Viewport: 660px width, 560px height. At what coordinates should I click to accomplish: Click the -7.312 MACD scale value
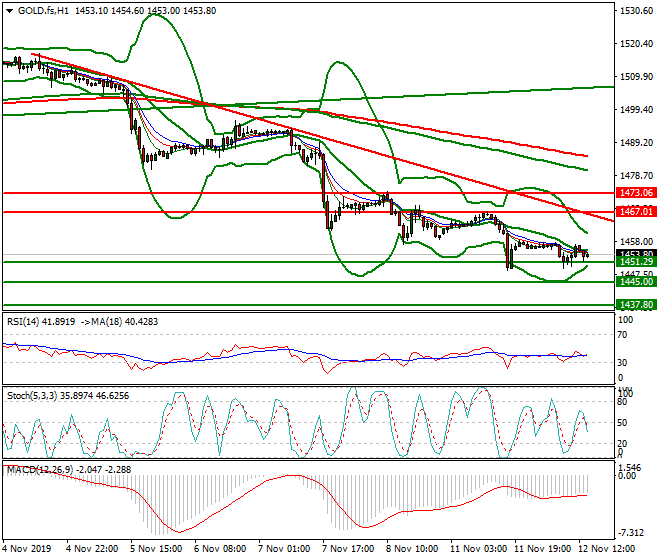(630, 533)
